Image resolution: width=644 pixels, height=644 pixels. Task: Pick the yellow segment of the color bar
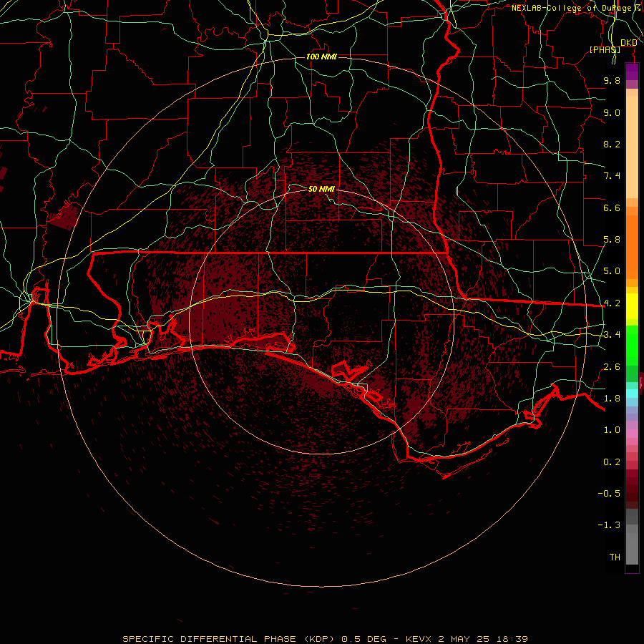point(632,306)
